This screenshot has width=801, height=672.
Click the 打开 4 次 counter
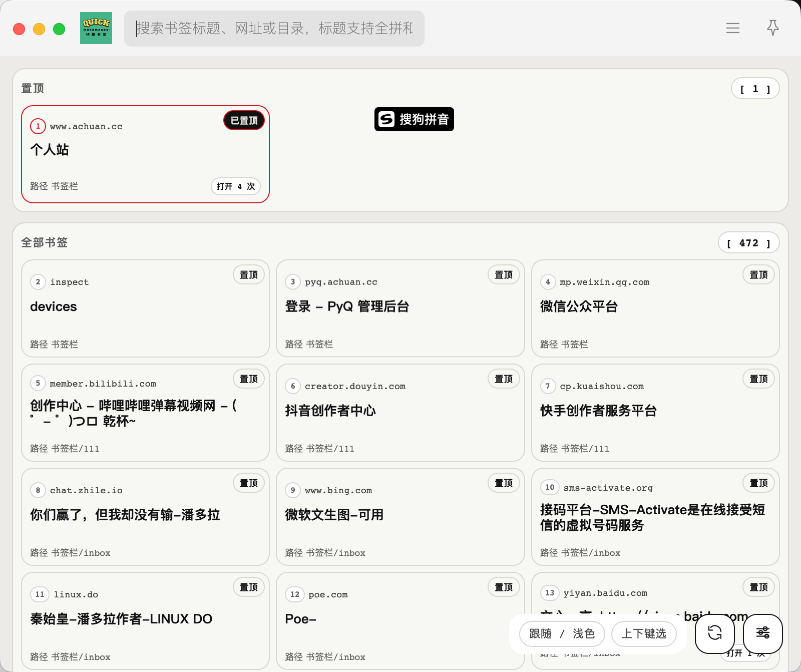[235, 186]
